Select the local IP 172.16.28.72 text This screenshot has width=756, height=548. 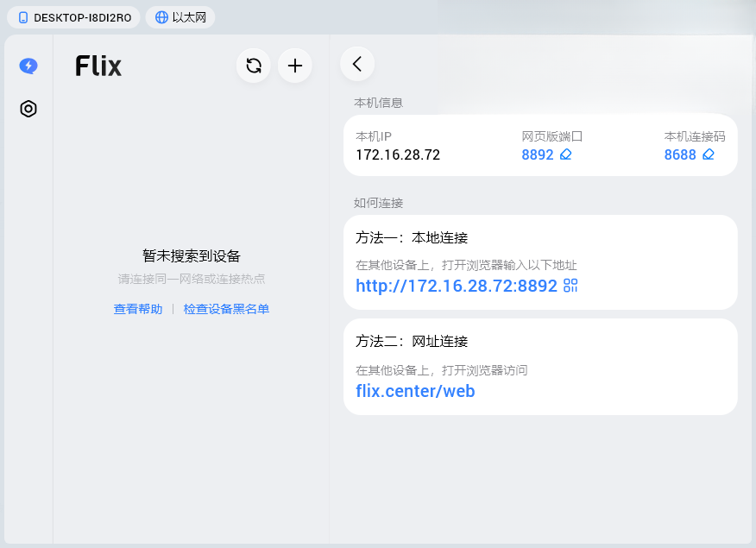click(x=398, y=154)
